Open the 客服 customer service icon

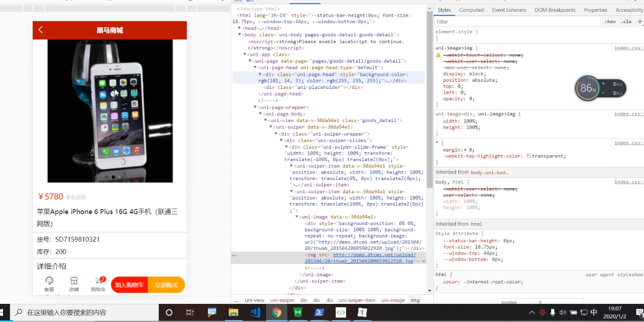49,284
